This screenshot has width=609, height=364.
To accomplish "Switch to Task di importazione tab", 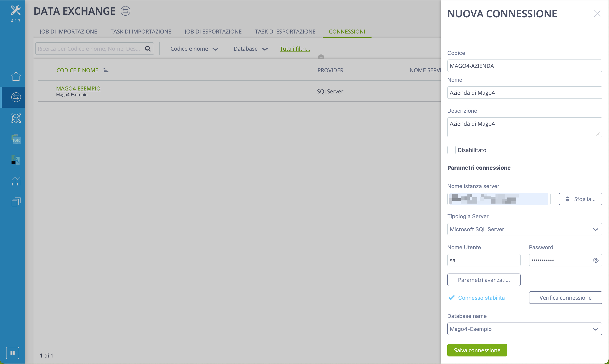I will coord(141,31).
